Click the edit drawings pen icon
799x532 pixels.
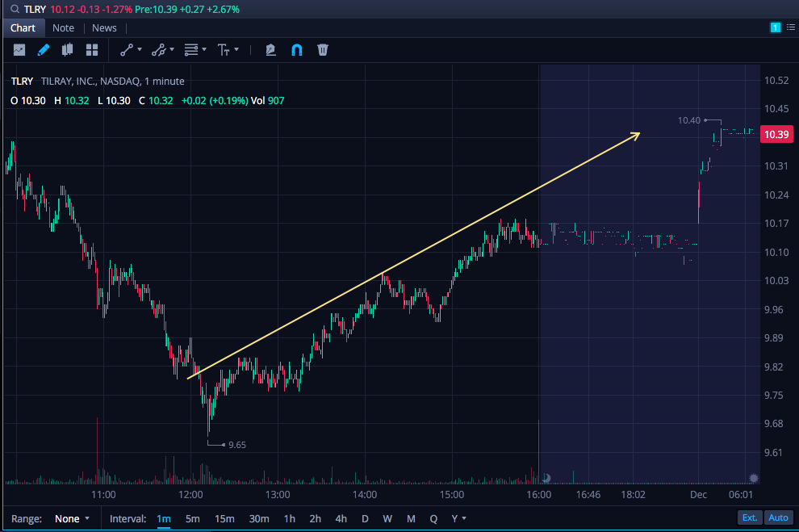coord(270,50)
